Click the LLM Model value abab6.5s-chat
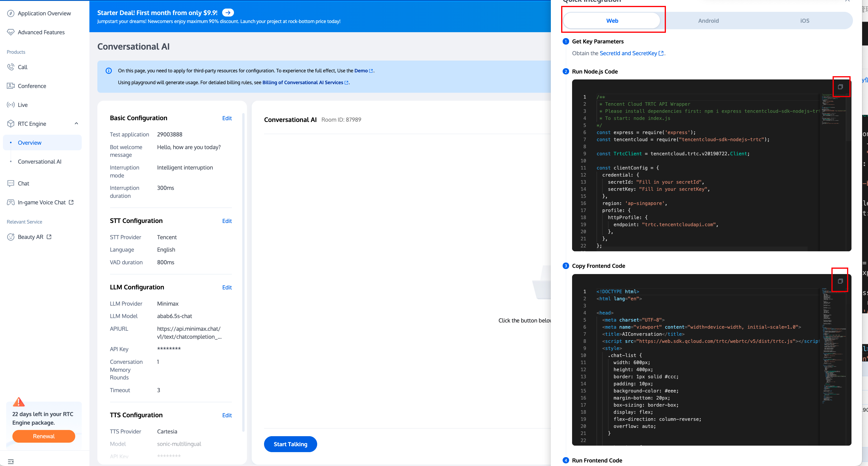 [x=175, y=316]
